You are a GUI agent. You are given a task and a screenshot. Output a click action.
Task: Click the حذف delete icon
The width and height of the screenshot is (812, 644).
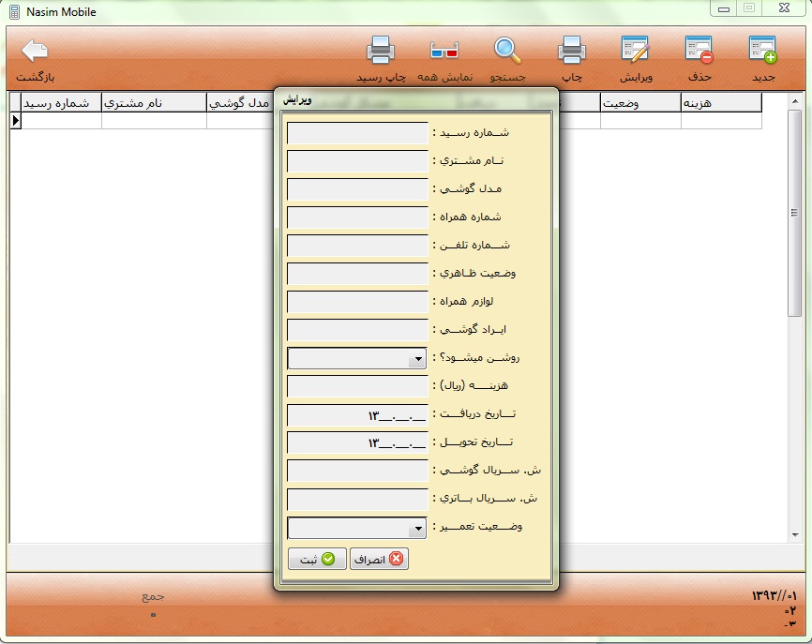[699, 51]
